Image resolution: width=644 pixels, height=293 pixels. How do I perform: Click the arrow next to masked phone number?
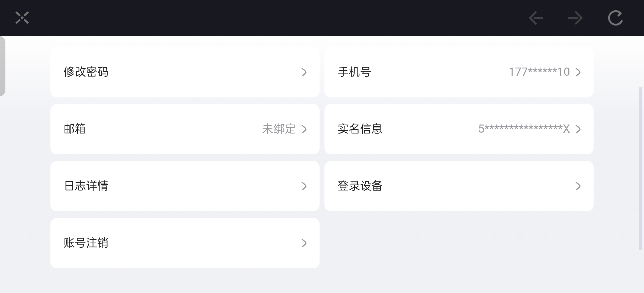[x=578, y=72]
